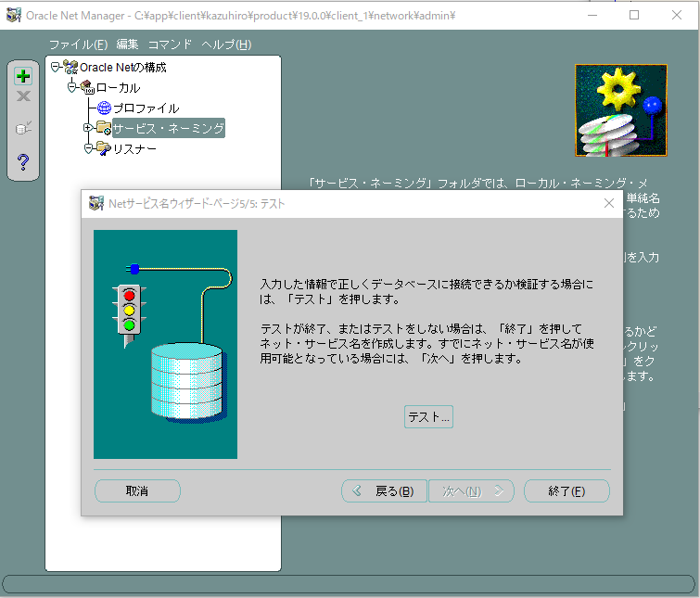This screenshot has width=700, height=598.
Task: Click the プロファイル globe icon
Action: click(104, 108)
